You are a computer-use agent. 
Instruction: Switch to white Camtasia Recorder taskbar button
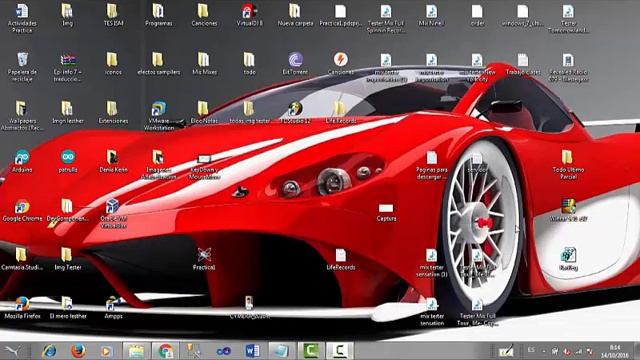click(340, 351)
